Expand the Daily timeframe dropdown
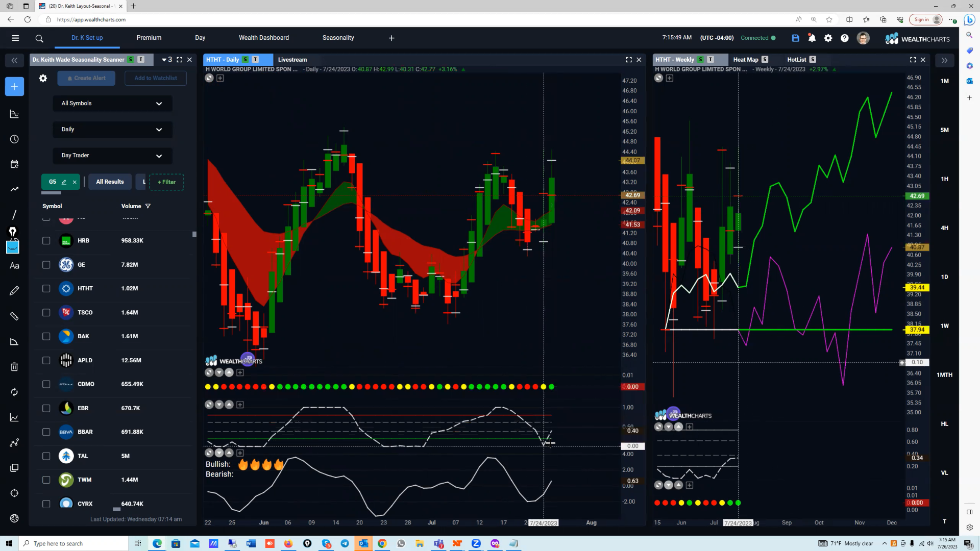The width and height of the screenshot is (980, 551). (x=112, y=130)
